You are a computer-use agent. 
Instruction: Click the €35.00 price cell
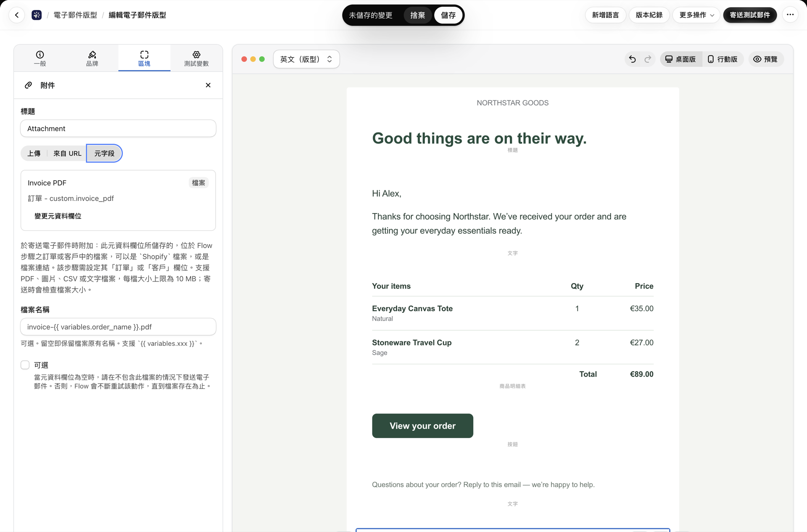[x=641, y=308]
